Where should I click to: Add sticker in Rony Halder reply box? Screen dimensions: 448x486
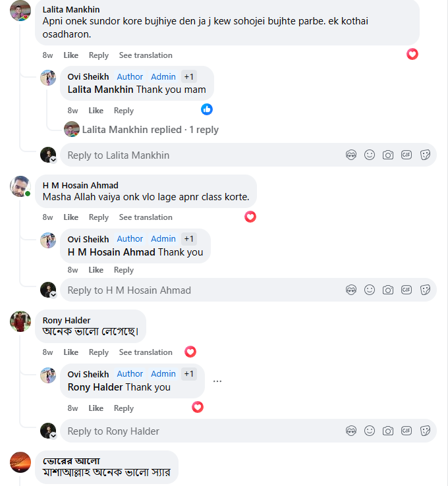425,431
